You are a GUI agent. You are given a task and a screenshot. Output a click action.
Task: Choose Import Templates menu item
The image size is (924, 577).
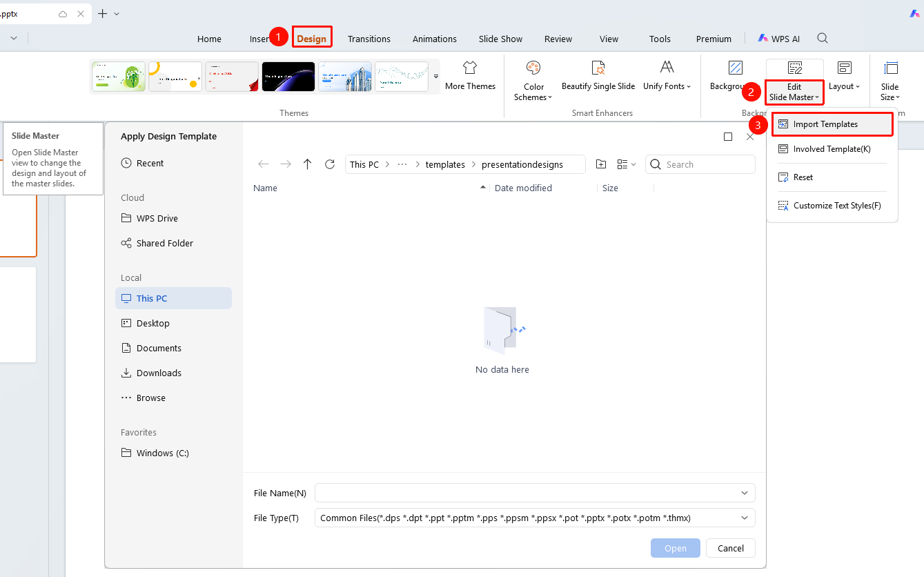click(832, 124)
